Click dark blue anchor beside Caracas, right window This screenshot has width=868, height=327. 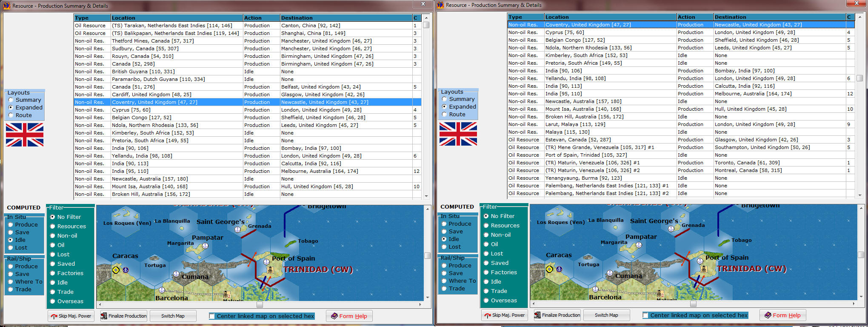pyautogui.click(x=559, y=269)
